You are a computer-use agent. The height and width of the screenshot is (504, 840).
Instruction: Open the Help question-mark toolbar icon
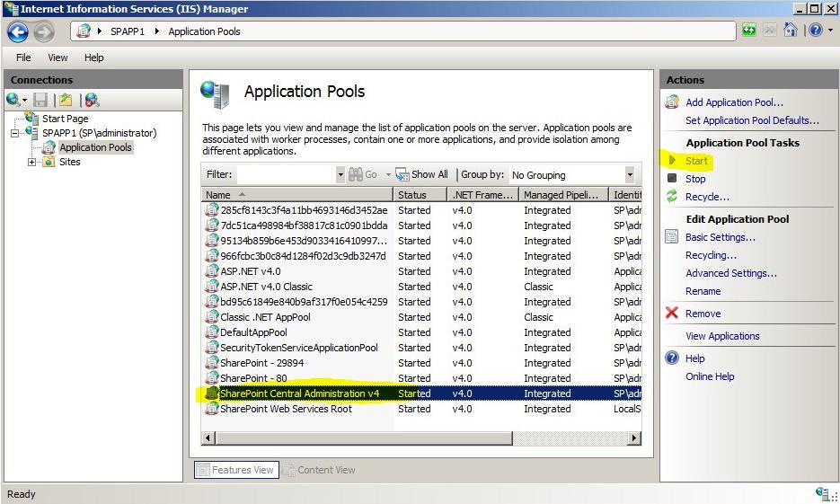pyautogui.click(x=816, y=30)
